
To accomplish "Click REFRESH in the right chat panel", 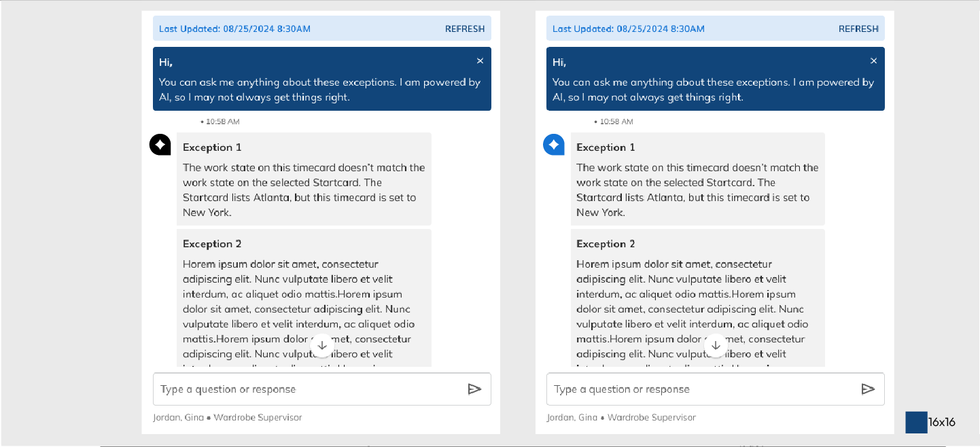I will point(858,29).
